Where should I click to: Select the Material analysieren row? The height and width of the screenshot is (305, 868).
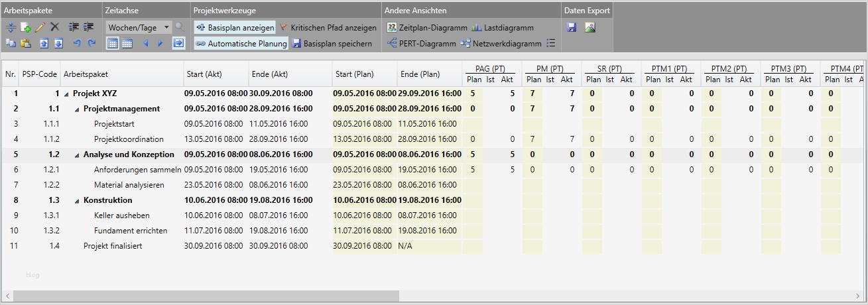(434, 185)
